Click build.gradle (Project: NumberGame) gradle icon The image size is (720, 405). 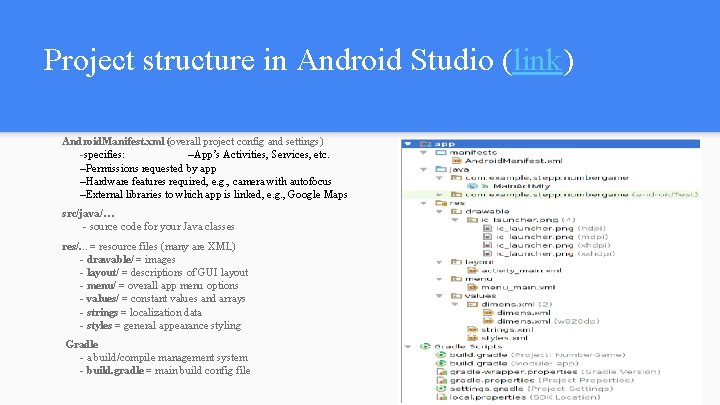pos(441,355)
